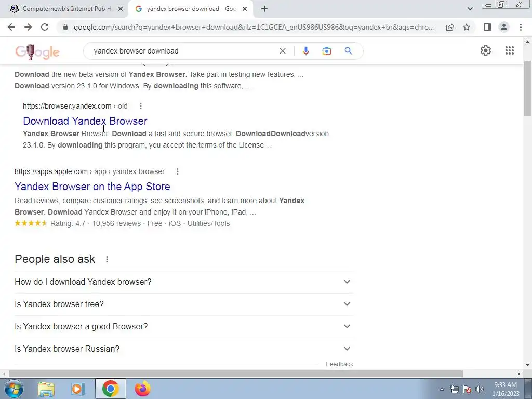Click the Chrome taskbar icon

[110, 389]
